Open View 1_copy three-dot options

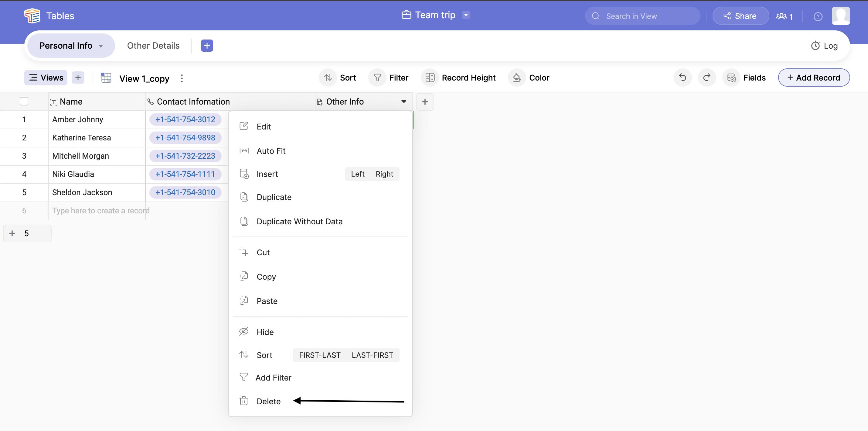182,78
